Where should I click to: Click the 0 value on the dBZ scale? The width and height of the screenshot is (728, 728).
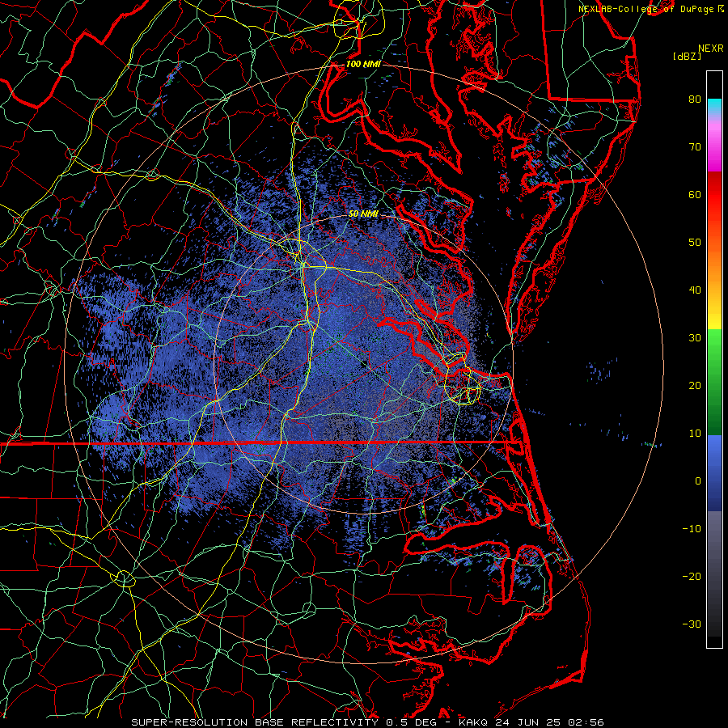pyautogui.click(x=698, y=481)
